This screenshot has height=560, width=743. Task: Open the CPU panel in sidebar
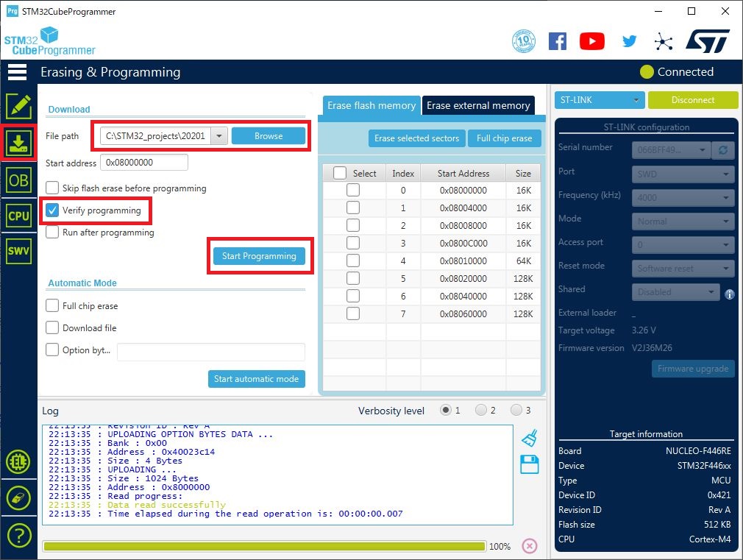point(18,216)
